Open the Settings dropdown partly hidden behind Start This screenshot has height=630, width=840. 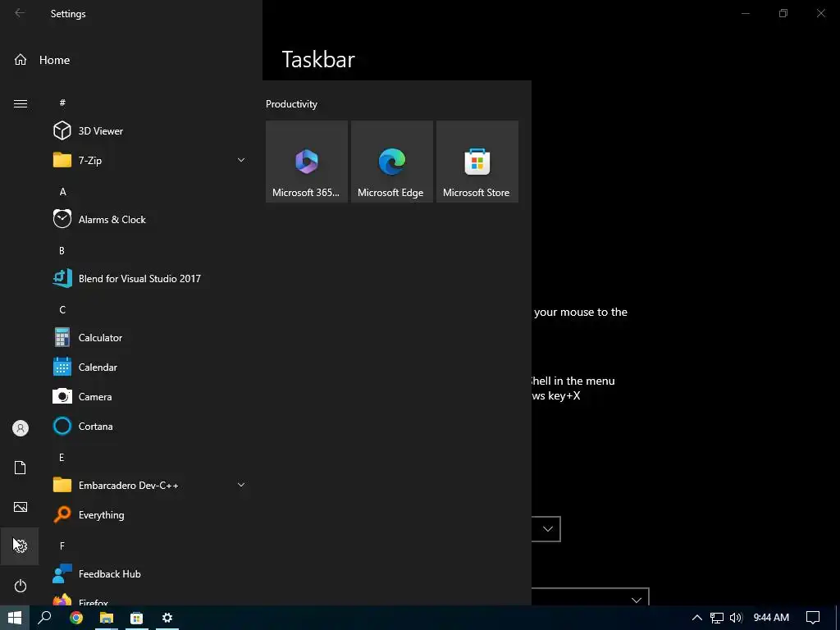tap(546, 529)
